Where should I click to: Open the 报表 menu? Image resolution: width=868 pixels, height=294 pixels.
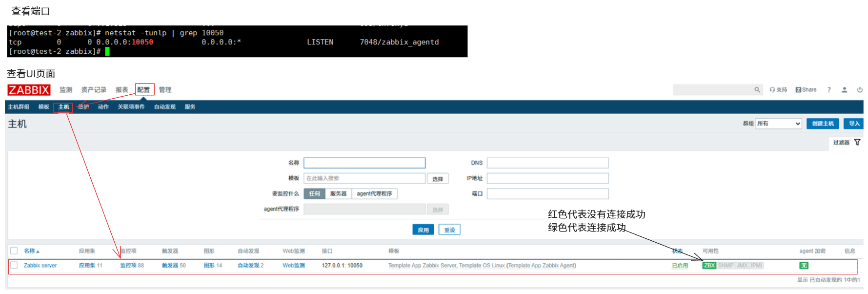(121, 90)
